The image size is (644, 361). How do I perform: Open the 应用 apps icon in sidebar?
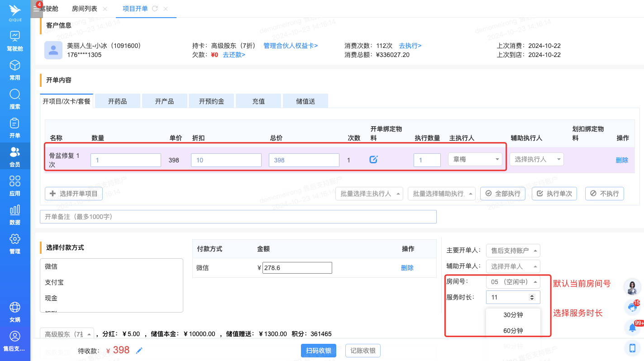pyautogui.click(x=15, y=181)
